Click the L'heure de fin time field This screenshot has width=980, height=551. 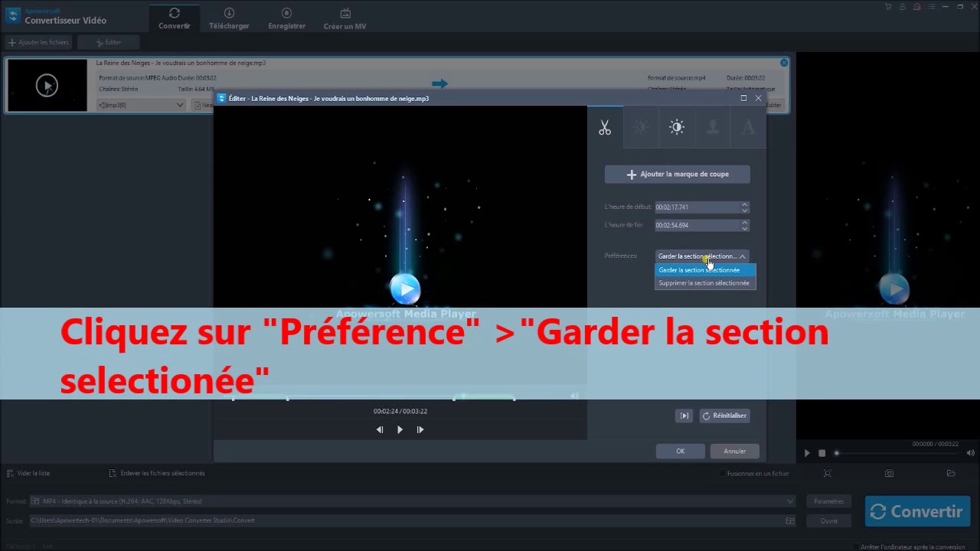tap(697, 226)
